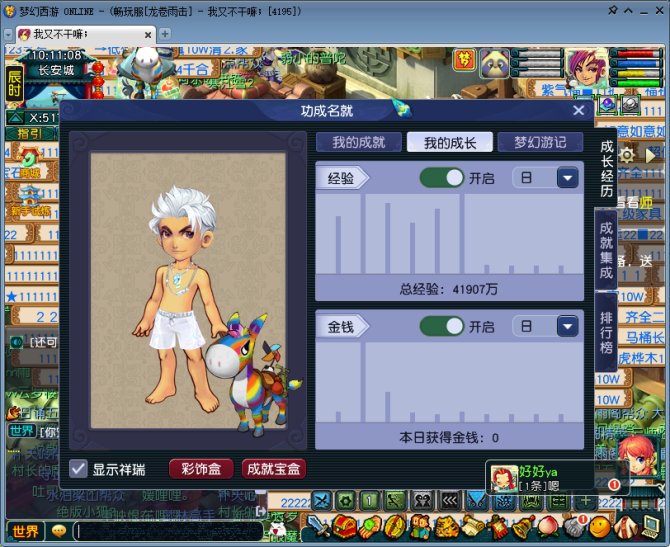Click the red health bar
The height and width of the screenshot is (547, 670).
pos(636,54)
